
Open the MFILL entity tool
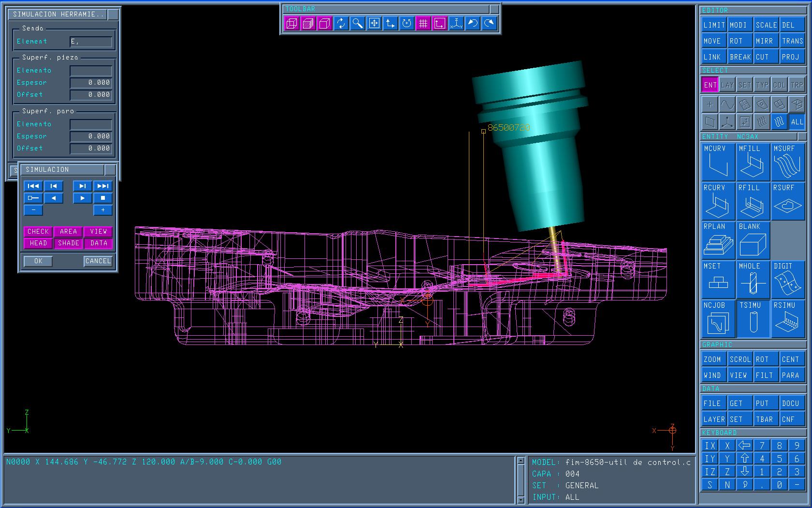[x=753, y=162]
